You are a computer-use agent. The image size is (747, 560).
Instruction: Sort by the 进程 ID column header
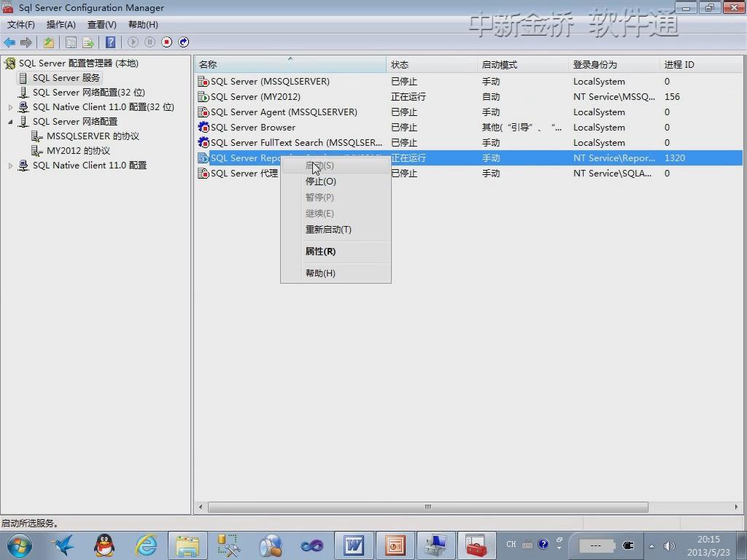pyautogui.click(x=701, y=64)
